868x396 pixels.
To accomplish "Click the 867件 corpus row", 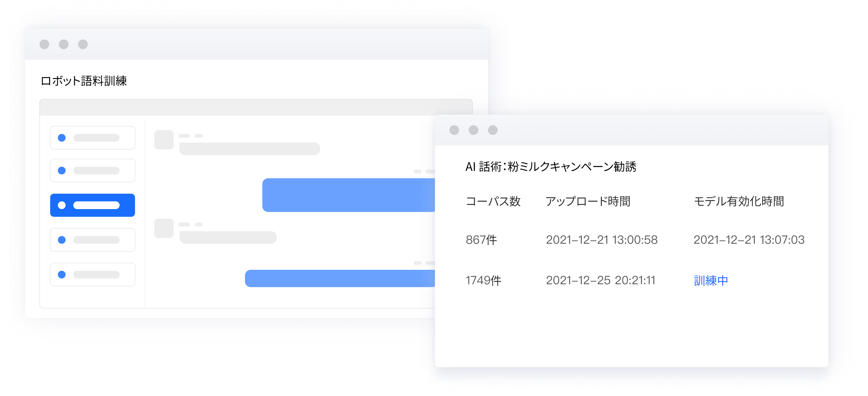I will point(481,240).
